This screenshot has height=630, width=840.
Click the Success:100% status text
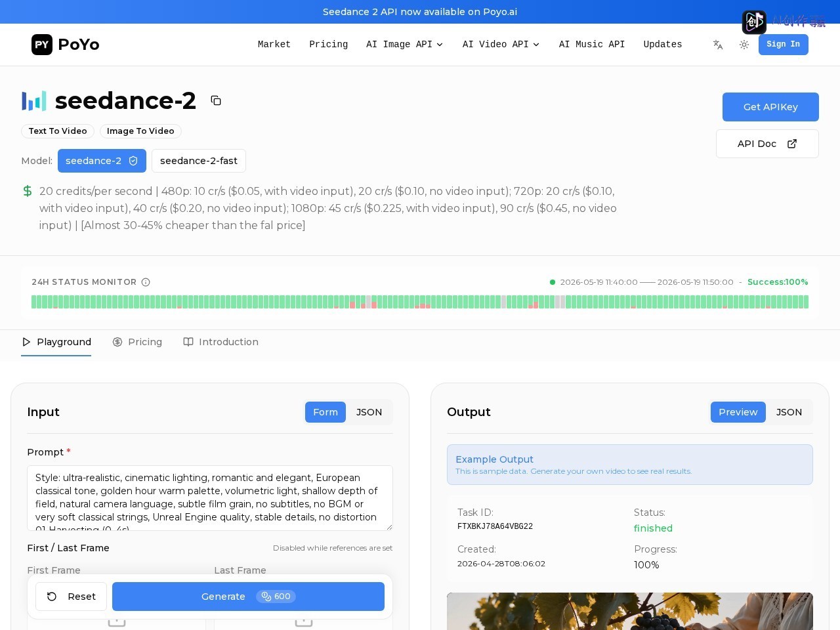[x=778, y=282]
